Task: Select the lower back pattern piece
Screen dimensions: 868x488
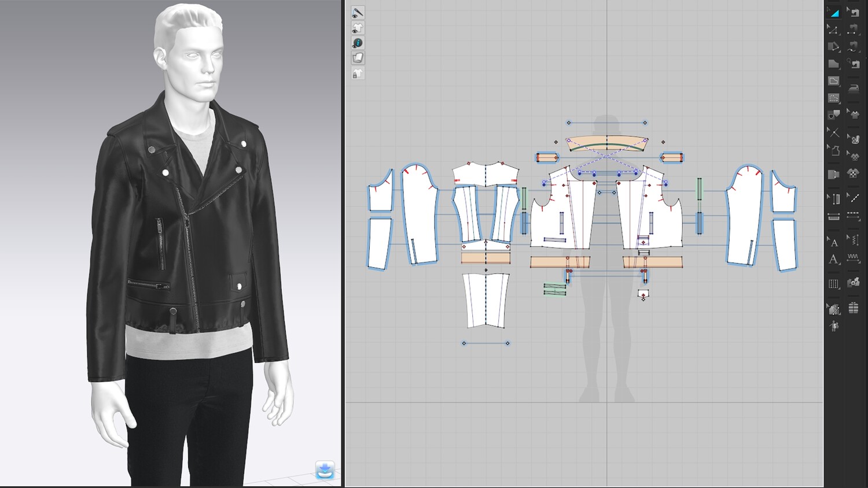Action: [486, 300]
